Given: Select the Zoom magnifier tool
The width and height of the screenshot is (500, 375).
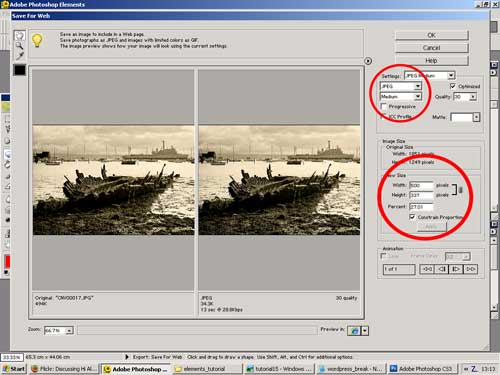Looking at the screenshot, I should (x=20, y=46).
